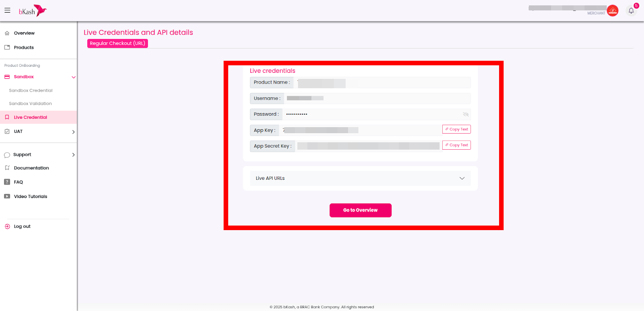Copy the App Secret Key text
Image resolution: width=644 pixels, height=311 pixels.
456,145
